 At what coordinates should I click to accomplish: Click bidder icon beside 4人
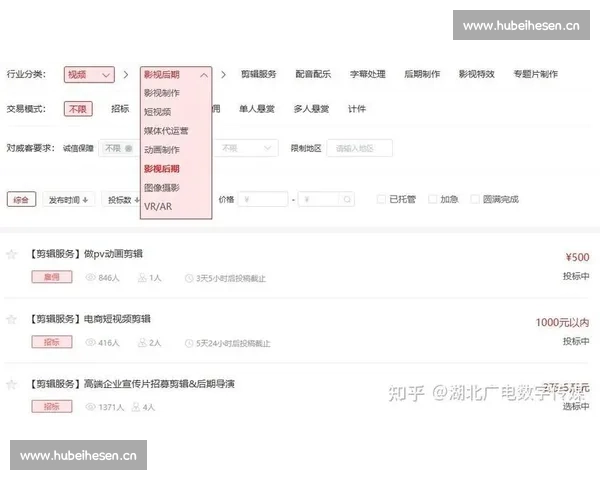click(x=135, y=407)
